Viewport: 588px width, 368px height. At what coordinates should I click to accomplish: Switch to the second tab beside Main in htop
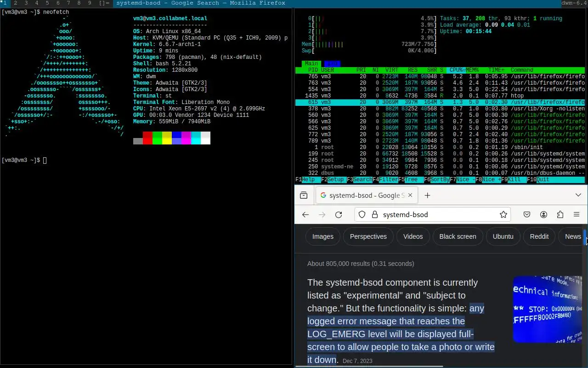point(332,63)
